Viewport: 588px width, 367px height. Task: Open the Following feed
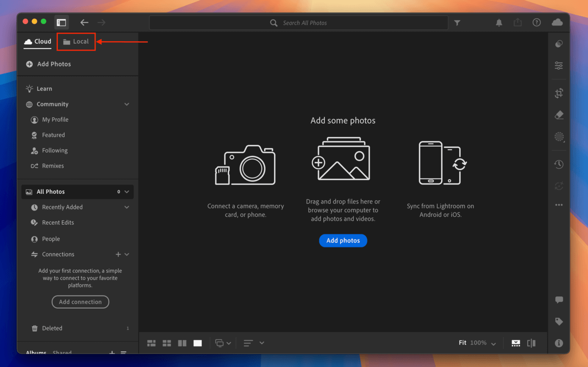pos(49,151)
